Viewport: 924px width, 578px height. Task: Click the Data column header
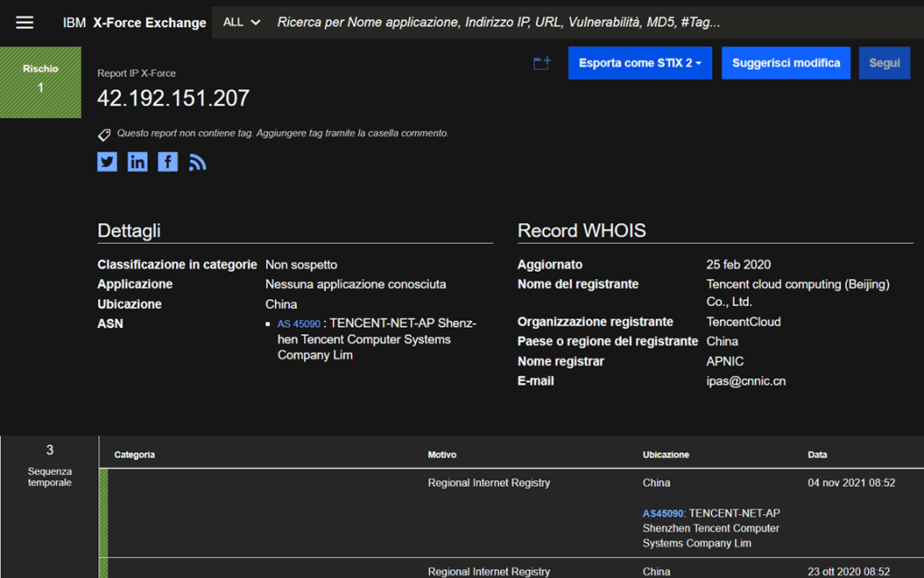coord(818,455)
